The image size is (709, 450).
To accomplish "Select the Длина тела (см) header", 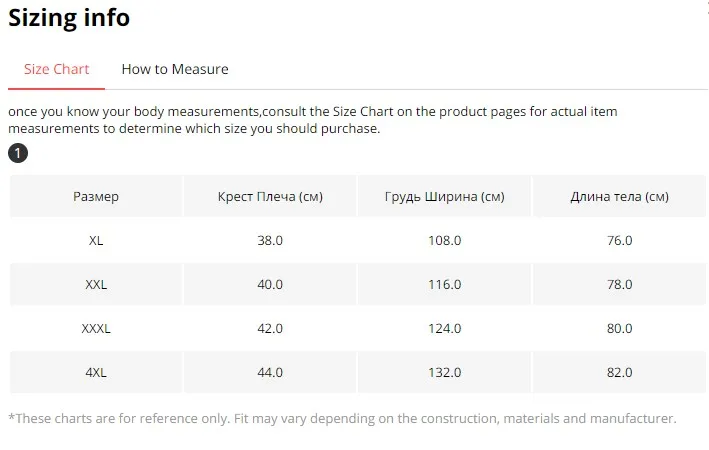I will tap(619, 197).
